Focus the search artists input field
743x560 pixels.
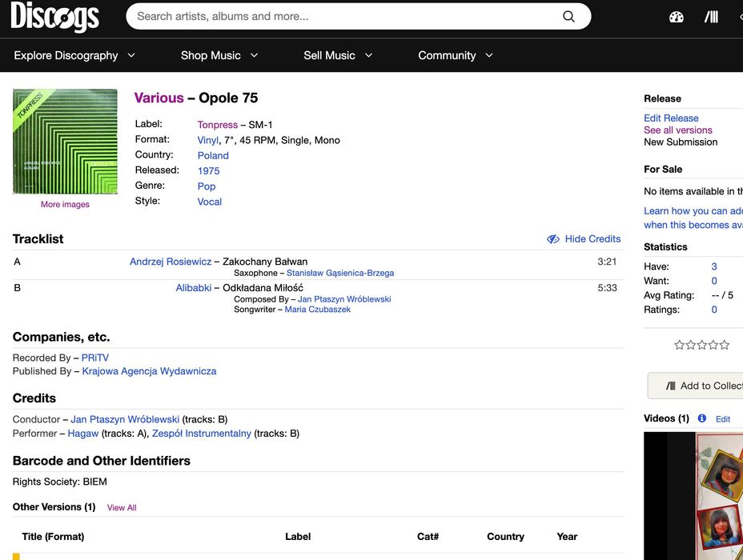point(346,17)
